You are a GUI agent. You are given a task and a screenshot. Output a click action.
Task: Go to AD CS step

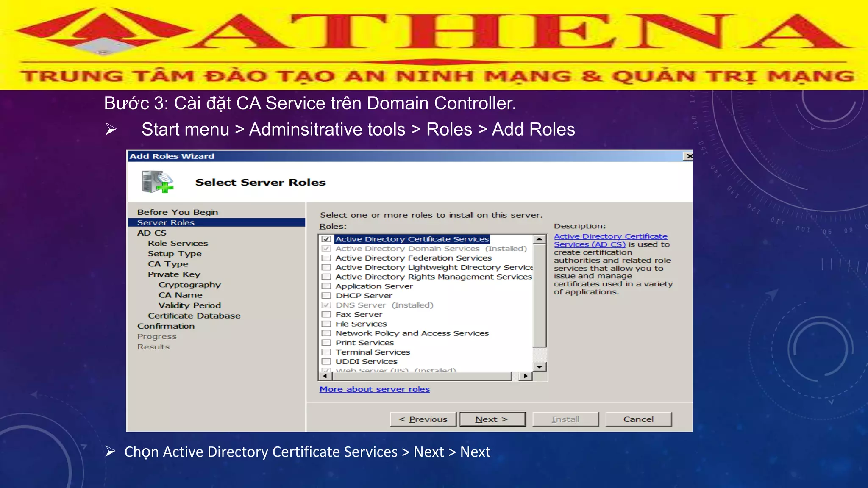point(152,233)
